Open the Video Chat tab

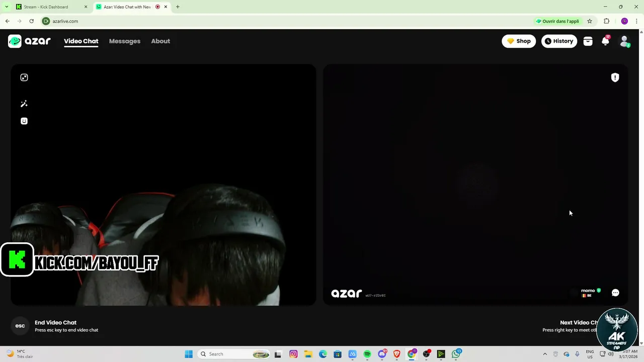coord(81,41)
